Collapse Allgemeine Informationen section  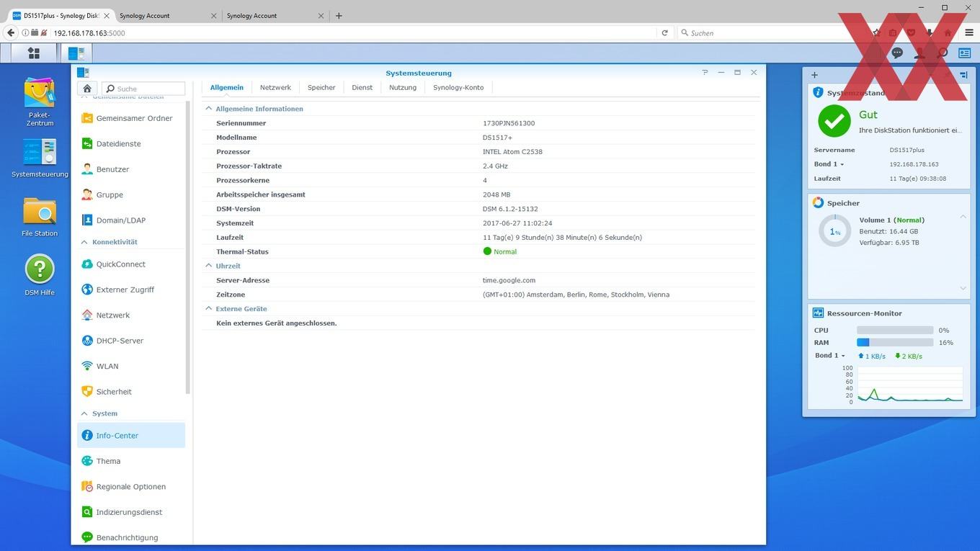click(209, 109)
